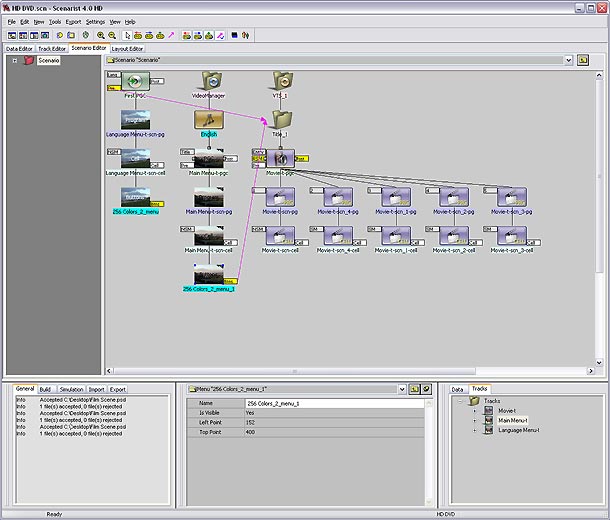Select the English language node
The image size is (610, 520).
[209, 119]
